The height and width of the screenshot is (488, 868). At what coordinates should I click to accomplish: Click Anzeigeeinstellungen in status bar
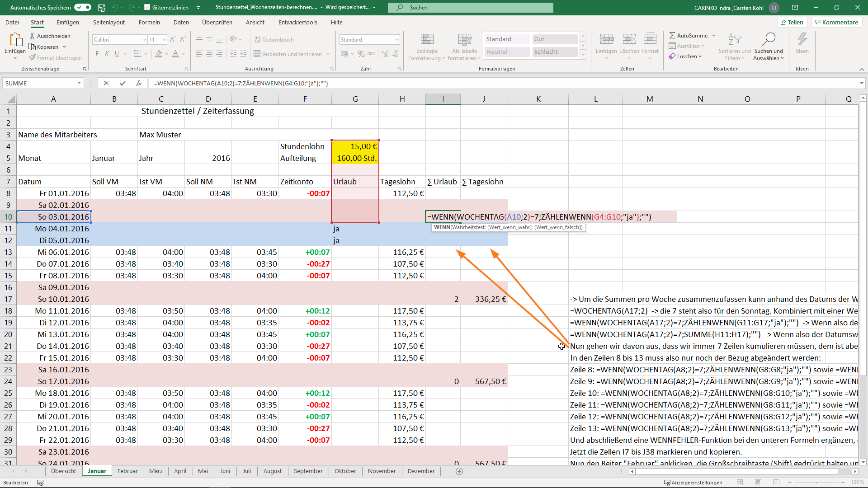pos(693,483)
